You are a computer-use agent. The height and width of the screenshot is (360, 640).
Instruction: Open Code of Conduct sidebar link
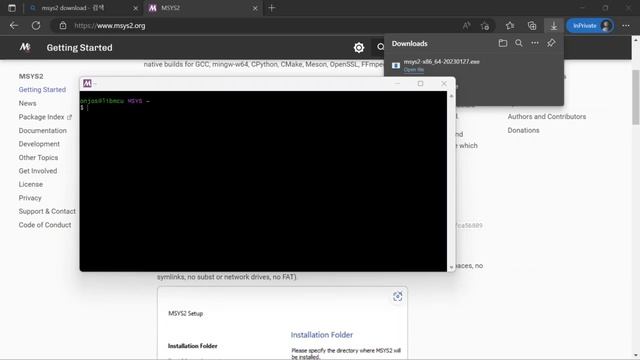pos(45,225)
